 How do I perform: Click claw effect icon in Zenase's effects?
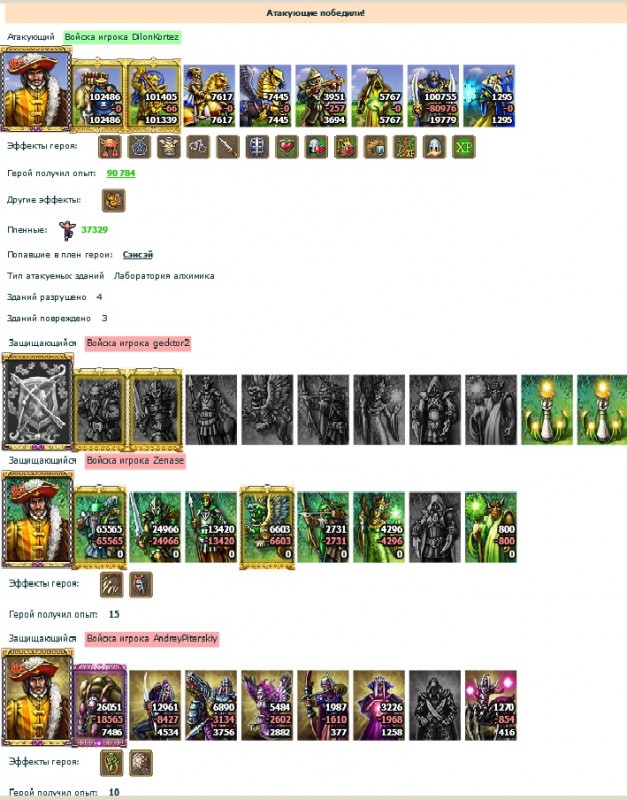(111, 584)
